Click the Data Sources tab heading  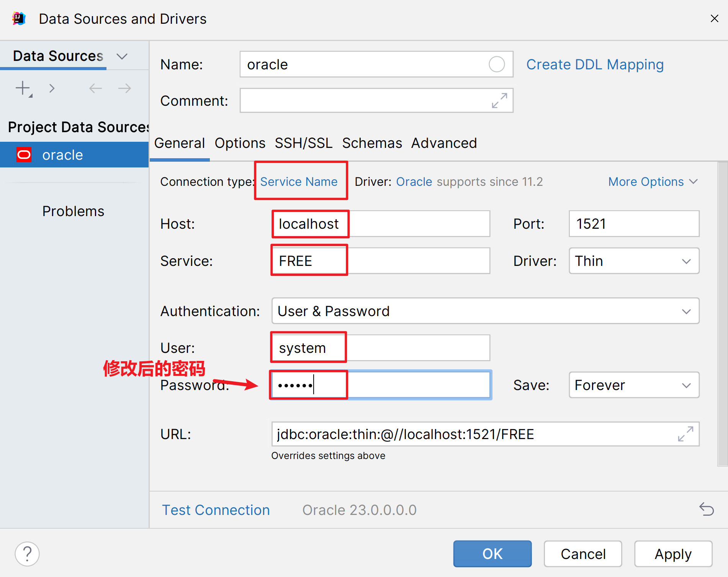[x=58, y=56]
